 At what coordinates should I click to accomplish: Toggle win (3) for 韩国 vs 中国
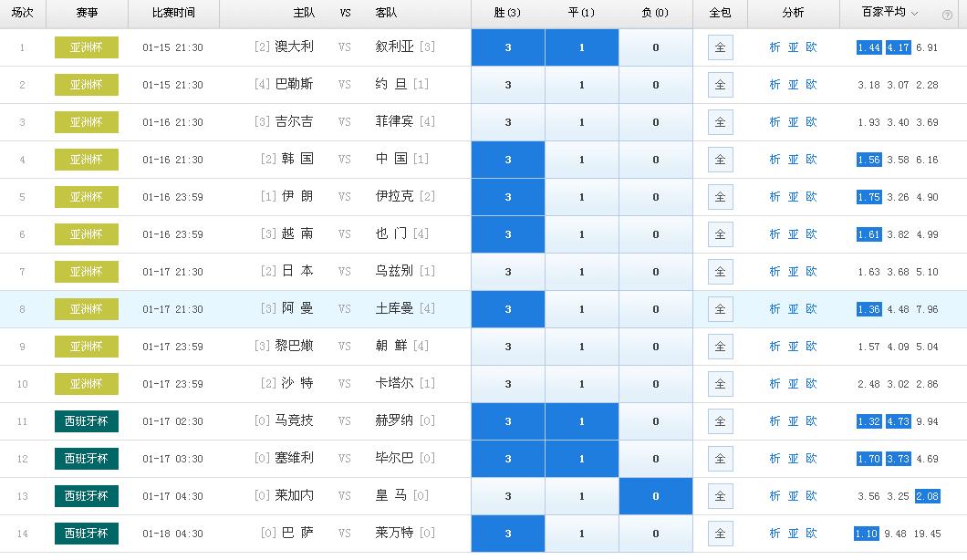click(508, 160)
